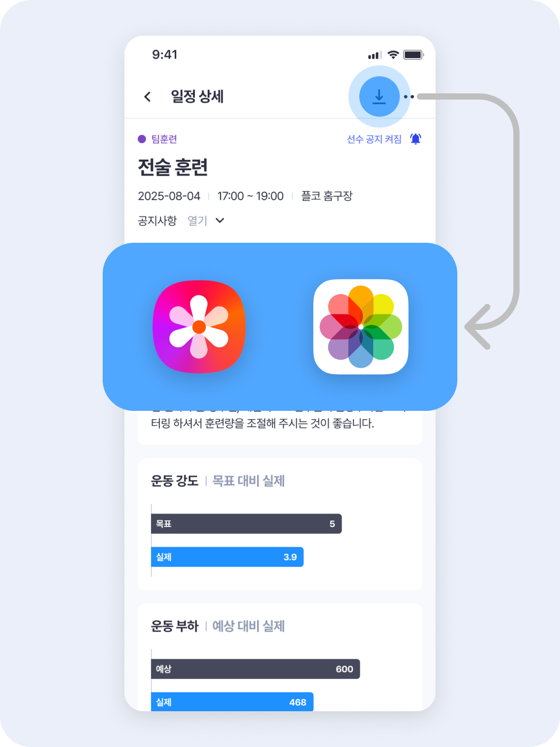Tap the 운동 강도 section heading
The height and width of the screenshot is (747, 560).
[x=175, y=481]
